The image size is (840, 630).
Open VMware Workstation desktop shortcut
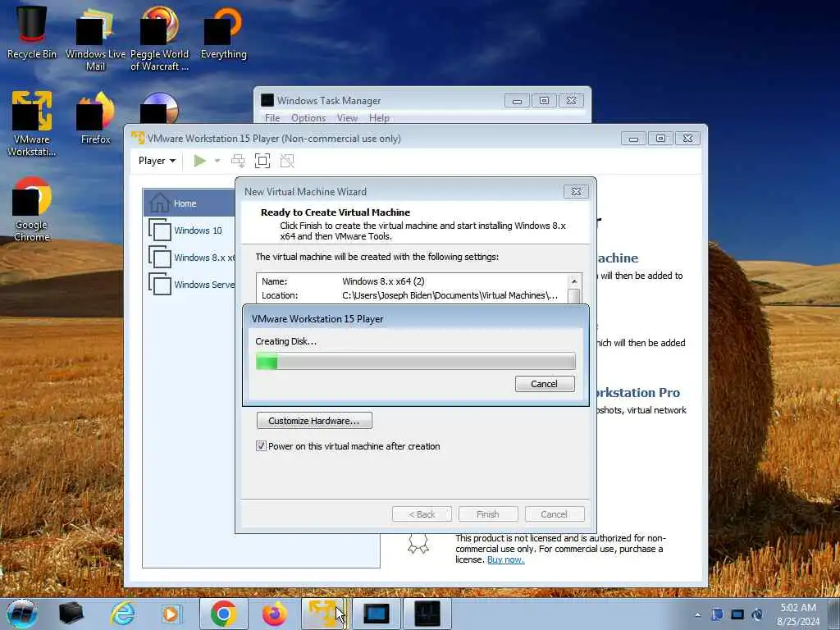pos(32,123)
